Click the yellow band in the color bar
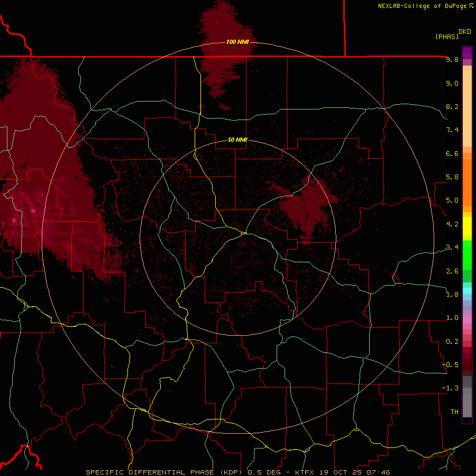476x476 pixels. click(467, 226)
